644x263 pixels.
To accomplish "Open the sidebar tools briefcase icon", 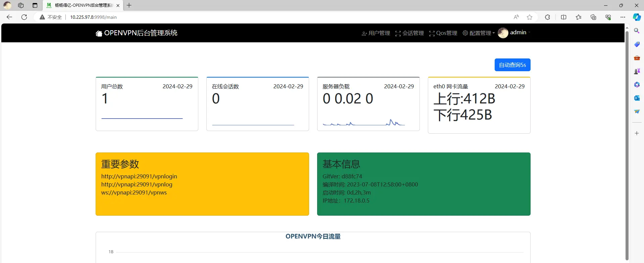I will pos(637,58).
